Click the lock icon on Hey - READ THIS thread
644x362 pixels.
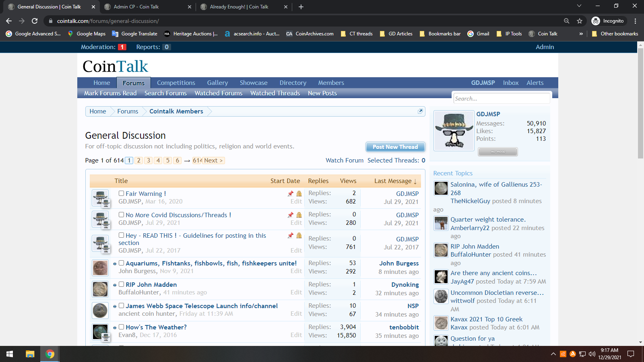(x=299, y=235)
